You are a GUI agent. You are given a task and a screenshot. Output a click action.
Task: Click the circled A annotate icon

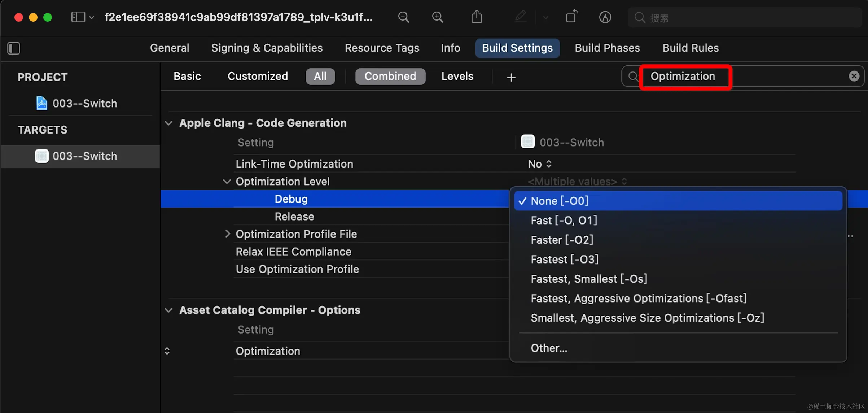click(x=605, y=17)
